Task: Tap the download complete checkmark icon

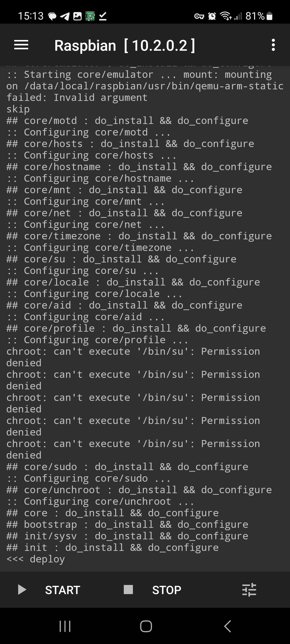Action: click(x=103, y=16)
